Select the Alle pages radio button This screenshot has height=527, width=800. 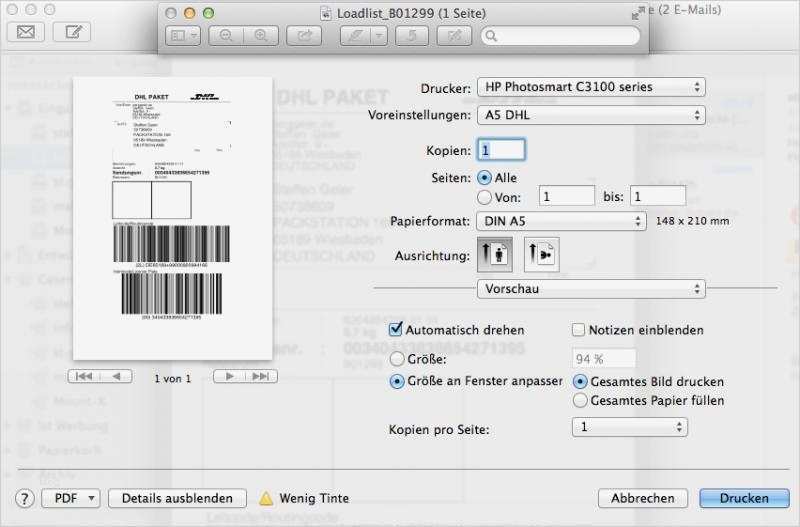click(x=484, y=178)
